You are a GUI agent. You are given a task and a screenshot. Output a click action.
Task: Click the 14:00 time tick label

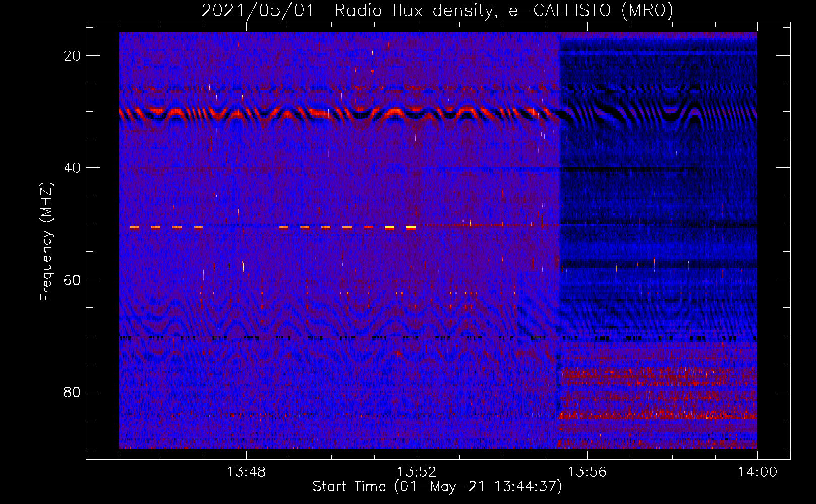point(757,472)
